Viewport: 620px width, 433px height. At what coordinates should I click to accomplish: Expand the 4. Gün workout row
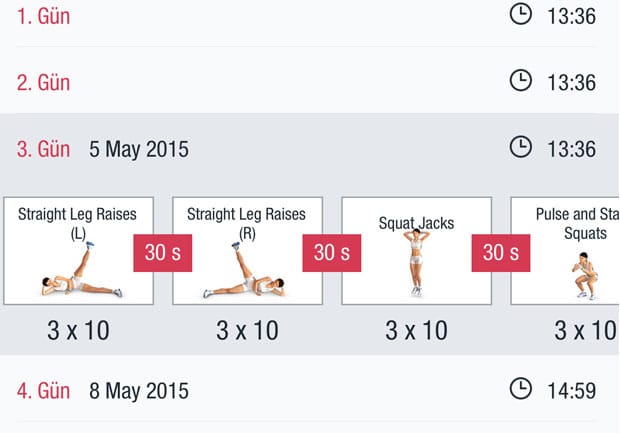click(x=310, y=390)
